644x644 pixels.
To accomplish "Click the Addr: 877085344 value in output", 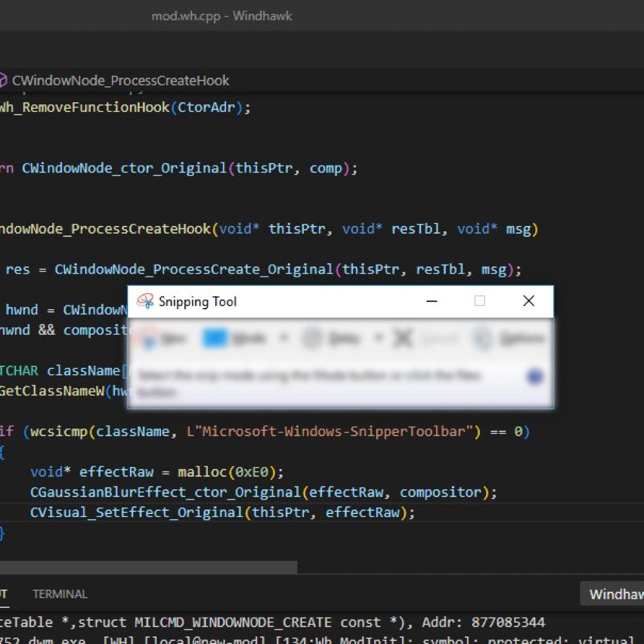I will (x=484, y=622).
